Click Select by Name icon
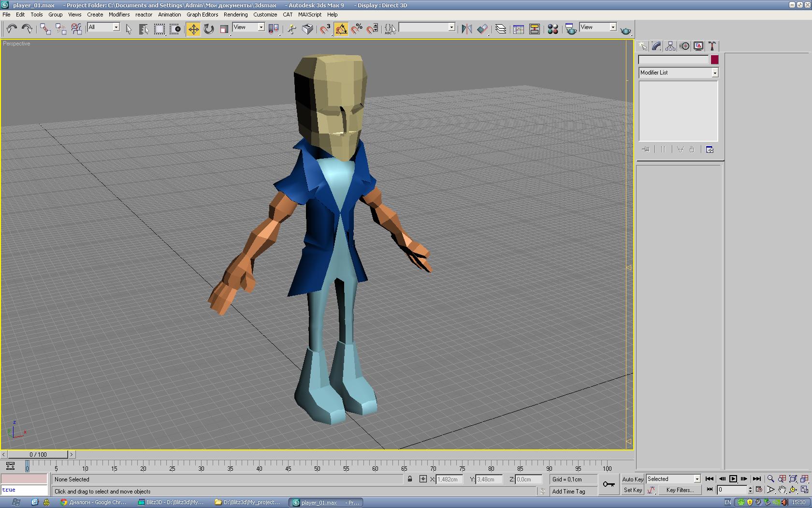This screenshot has height=508, width=812. pos(144,30)
